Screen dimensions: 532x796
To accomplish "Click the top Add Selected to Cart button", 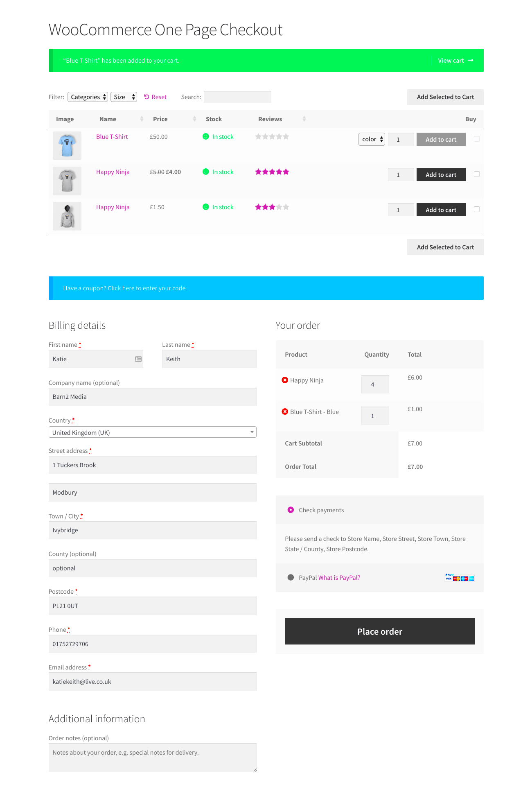I will pos(445,97).
